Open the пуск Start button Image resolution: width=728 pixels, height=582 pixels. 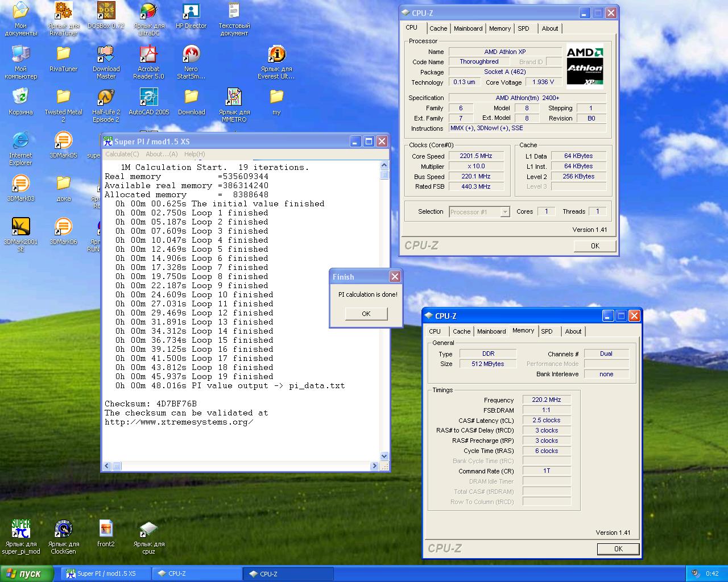point(27,574)
